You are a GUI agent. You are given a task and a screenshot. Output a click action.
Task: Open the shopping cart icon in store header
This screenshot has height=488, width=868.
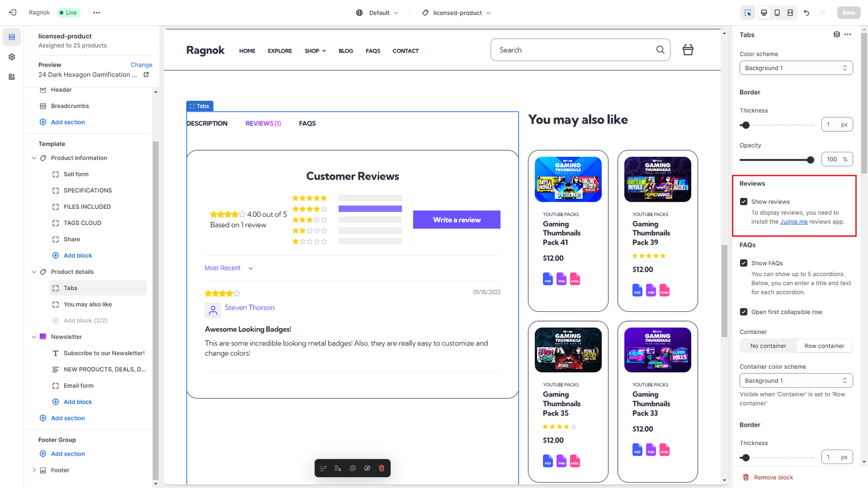click(x=688, y=50)
